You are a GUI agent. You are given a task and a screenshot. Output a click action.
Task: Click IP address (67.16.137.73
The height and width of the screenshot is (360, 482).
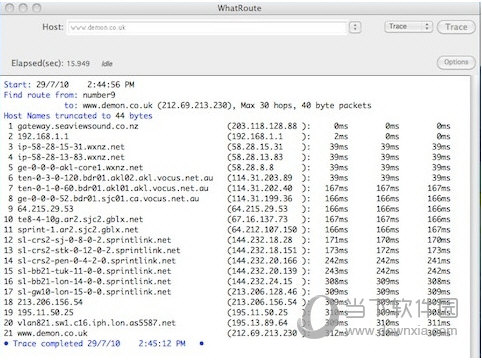258,219
